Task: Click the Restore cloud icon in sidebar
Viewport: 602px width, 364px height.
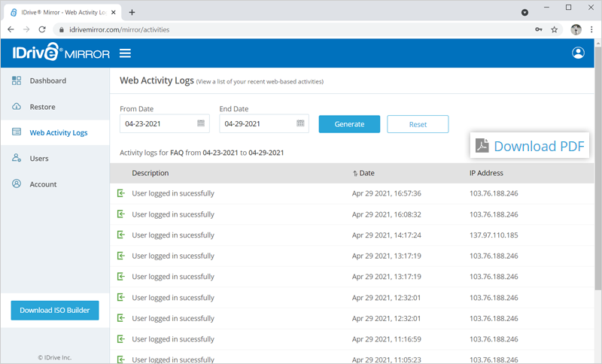Action: click(x=17, y=107)
